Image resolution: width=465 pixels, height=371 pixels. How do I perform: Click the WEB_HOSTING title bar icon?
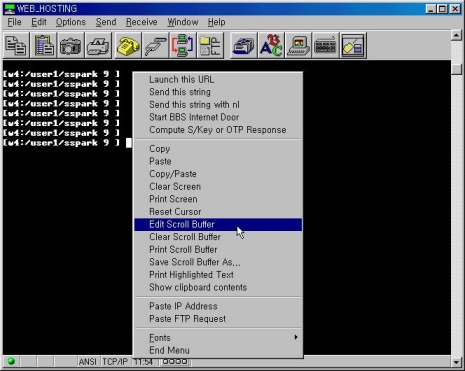(9, 8)
